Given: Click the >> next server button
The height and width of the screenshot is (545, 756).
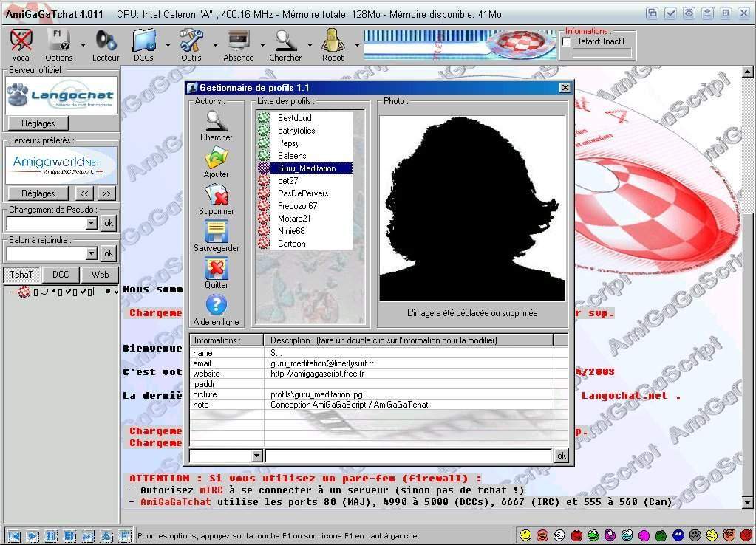Looking at the screenshot, I should pos(106,193).
